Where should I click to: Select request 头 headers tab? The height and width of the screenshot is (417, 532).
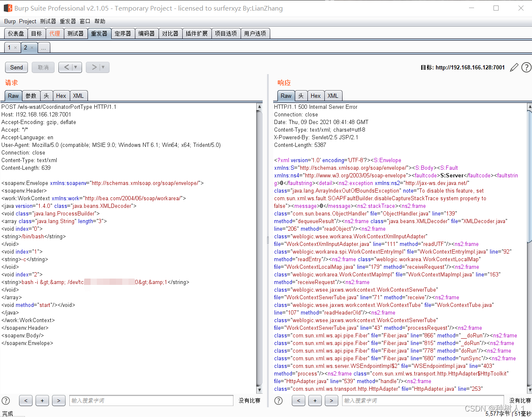coord(47,96)
